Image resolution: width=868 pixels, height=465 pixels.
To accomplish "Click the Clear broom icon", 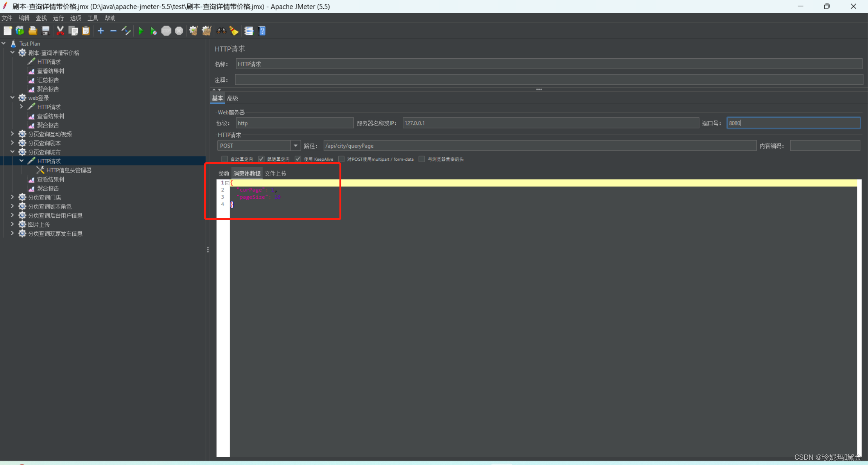I will (x=194, y=31).
